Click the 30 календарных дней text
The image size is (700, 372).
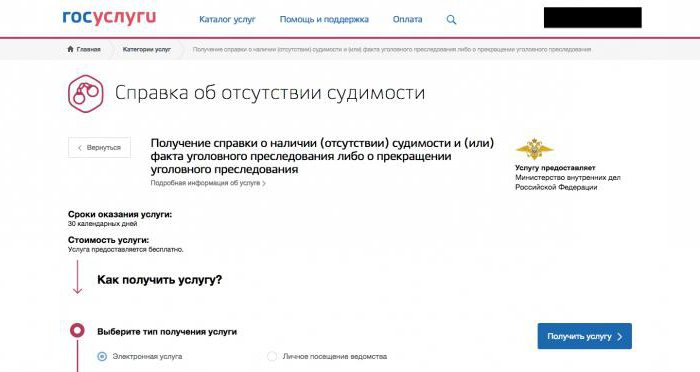102,224
